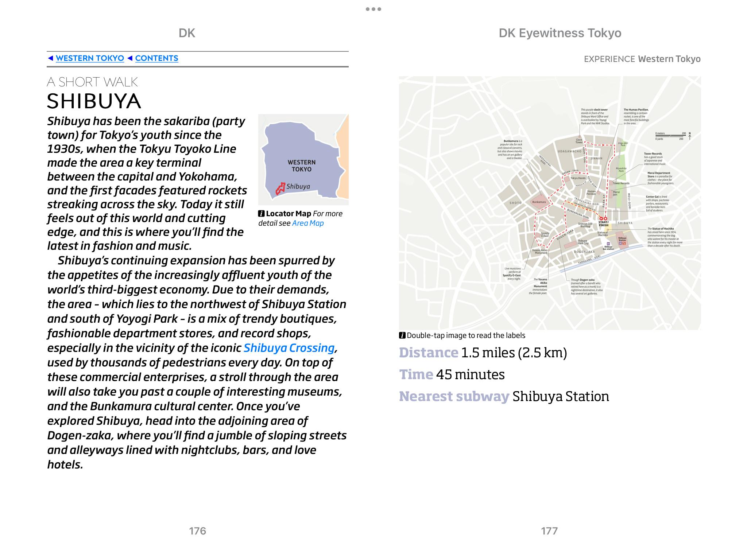Tap page number 177 at bottom
The height and width of the screenshot is (560, 747).
coord(549,531)
